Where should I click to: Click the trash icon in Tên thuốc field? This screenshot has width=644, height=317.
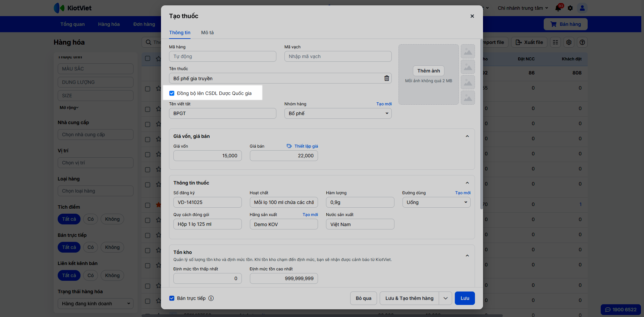386,78
